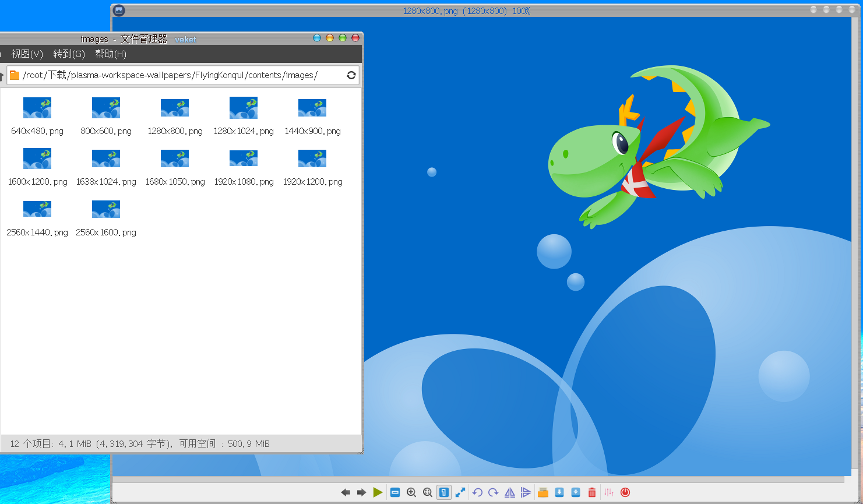Click file name 2560x1440.png
863x504 pixels.
[x=37, y=232]
